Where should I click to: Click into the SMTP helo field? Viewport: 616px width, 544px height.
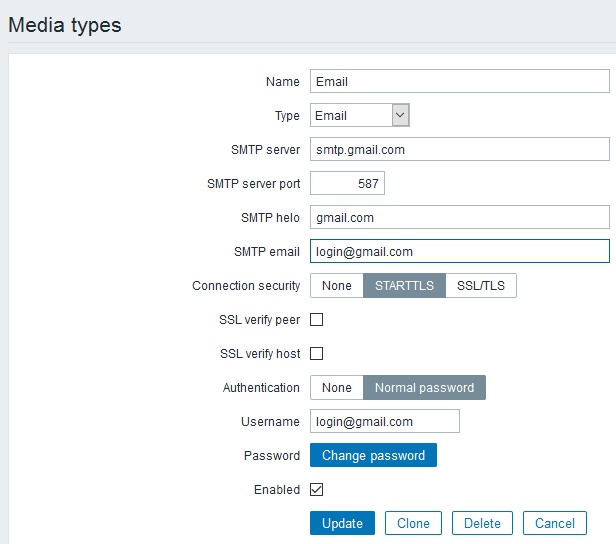(x=459, y=218)
